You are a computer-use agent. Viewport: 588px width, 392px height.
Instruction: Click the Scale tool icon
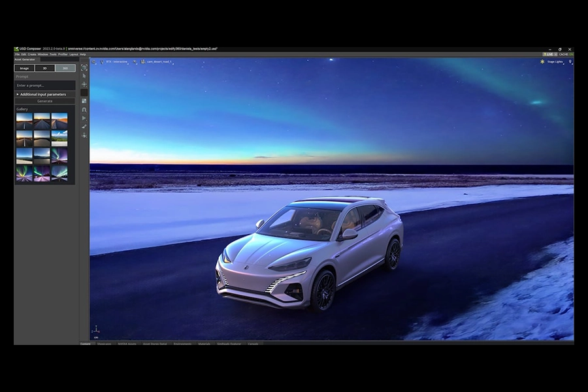click(x=84, y=101)
